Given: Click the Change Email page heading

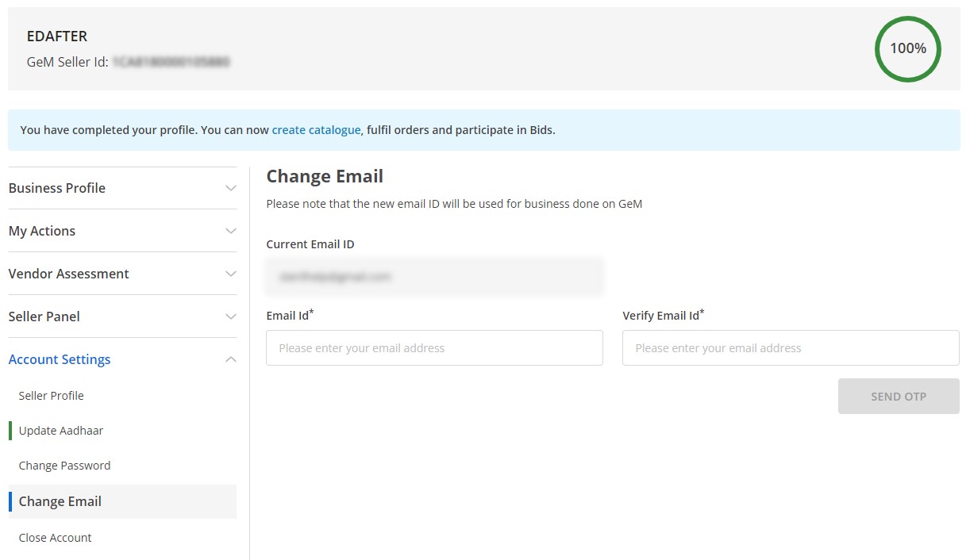Looking at the screenshot, I should (325, 176).
